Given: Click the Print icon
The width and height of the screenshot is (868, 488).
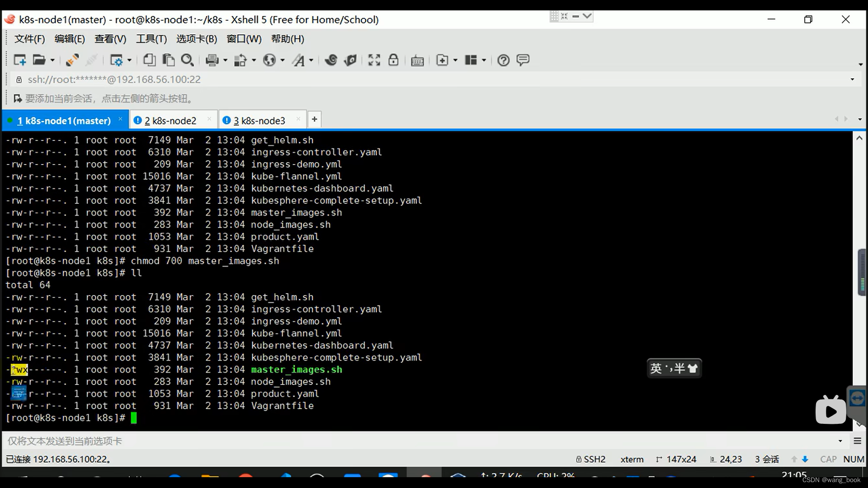Looking at the screenshot, I should [x=212, y=60].
